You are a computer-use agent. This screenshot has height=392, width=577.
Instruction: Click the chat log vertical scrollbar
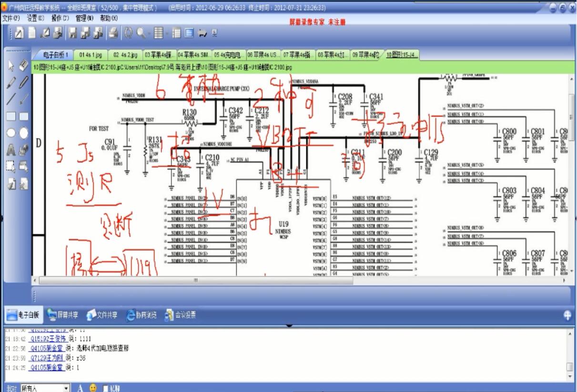coord(570,355)
